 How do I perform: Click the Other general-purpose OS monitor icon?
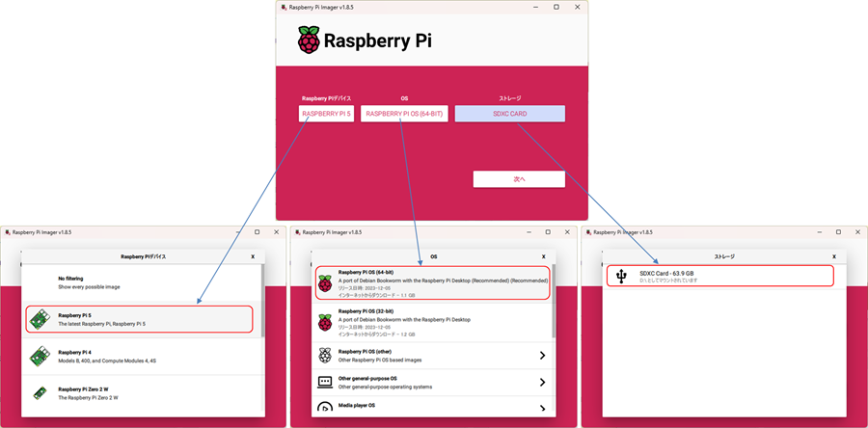click(x=325, y=382)
